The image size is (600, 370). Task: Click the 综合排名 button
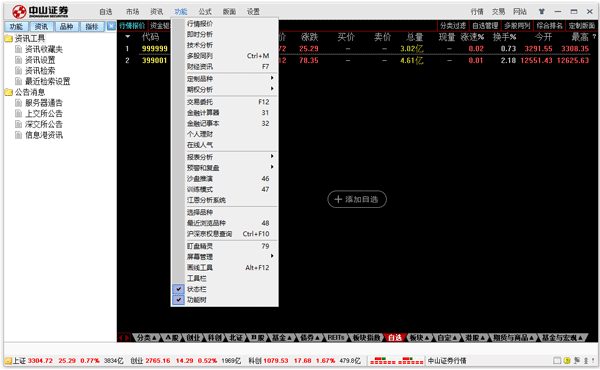click(x=549, y=26)
